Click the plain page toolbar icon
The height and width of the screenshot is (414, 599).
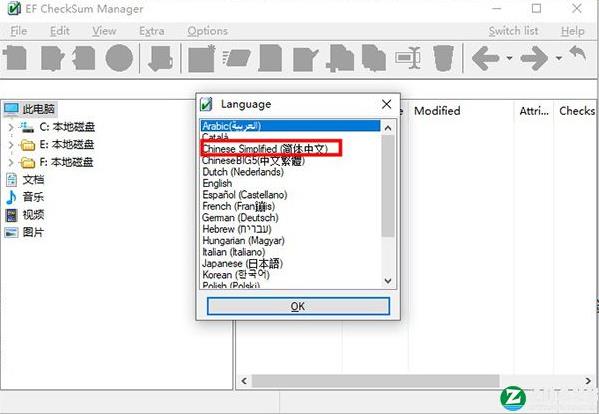point(270,58)
